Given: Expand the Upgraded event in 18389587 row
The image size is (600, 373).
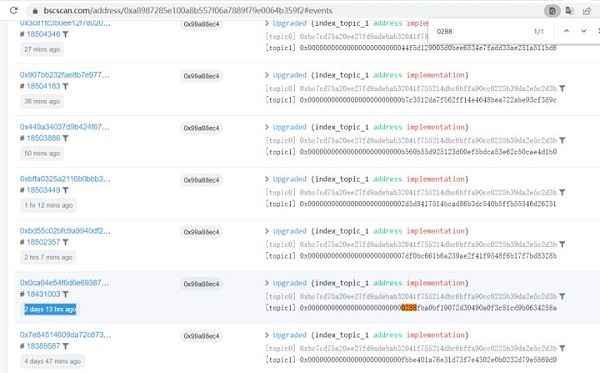Looking at the screenshot, I should pos(267,335).
